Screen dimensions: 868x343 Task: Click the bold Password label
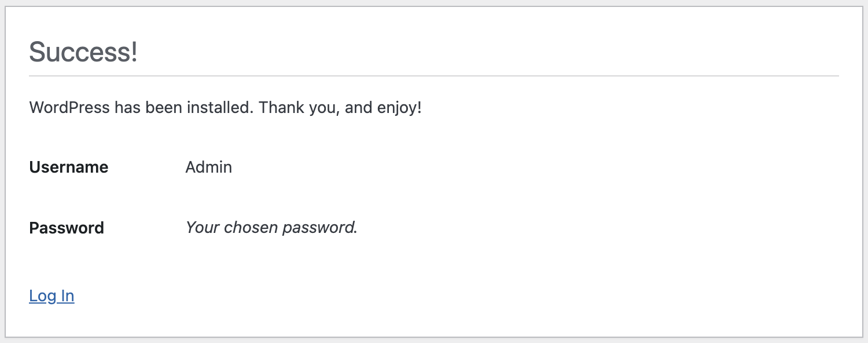[x=67, y=228]
